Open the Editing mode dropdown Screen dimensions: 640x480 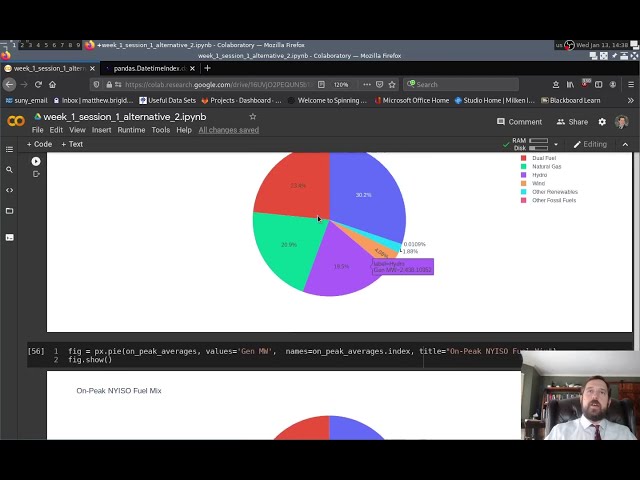click(590, 144)
